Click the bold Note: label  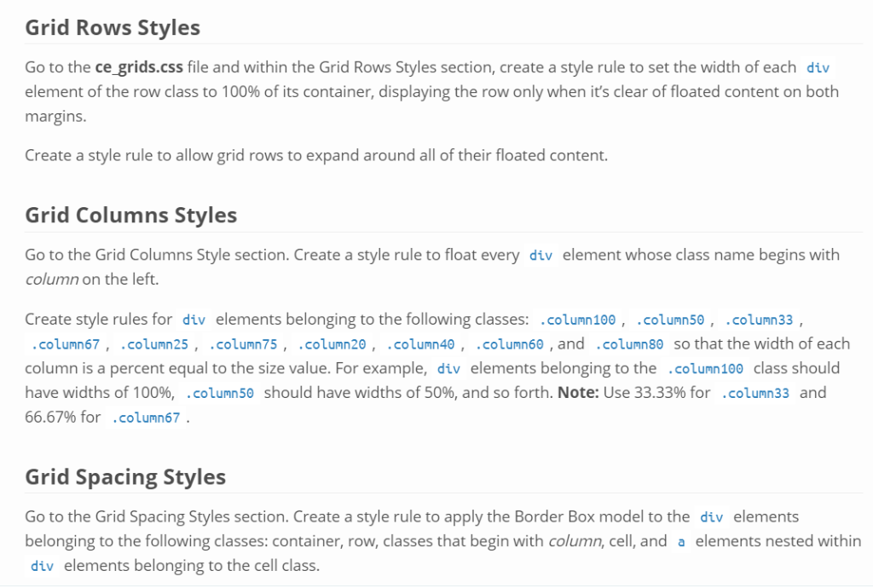pyautogui.click(x=578, y=394)
